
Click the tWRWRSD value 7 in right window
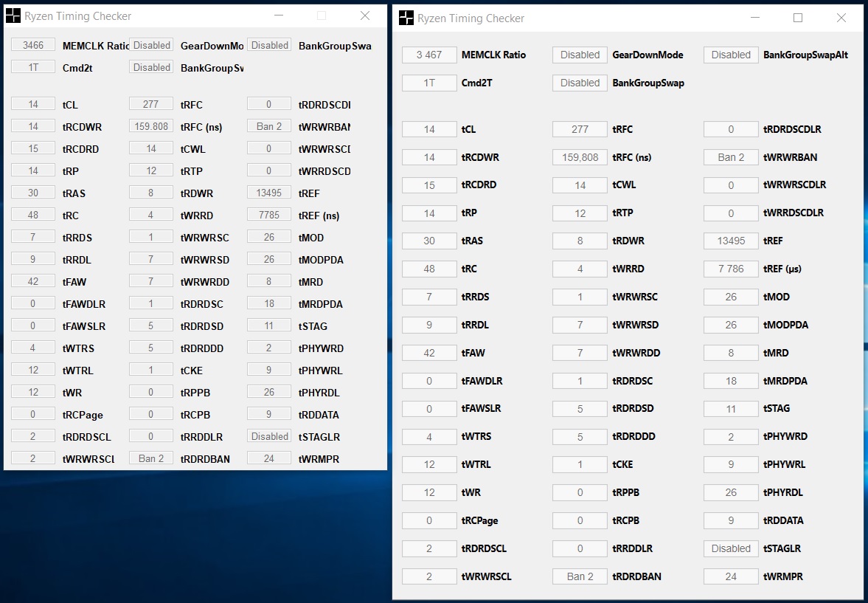coord(580,325)
